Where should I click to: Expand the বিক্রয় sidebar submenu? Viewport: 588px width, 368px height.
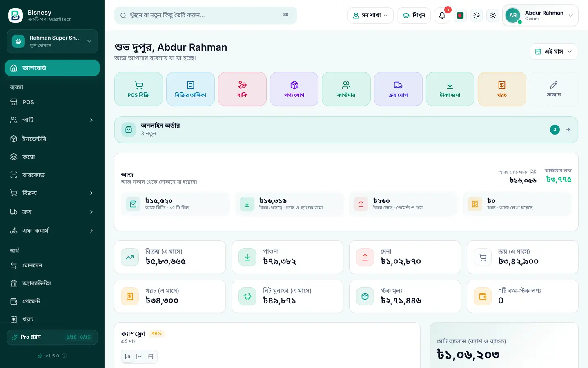click(52, 193)
